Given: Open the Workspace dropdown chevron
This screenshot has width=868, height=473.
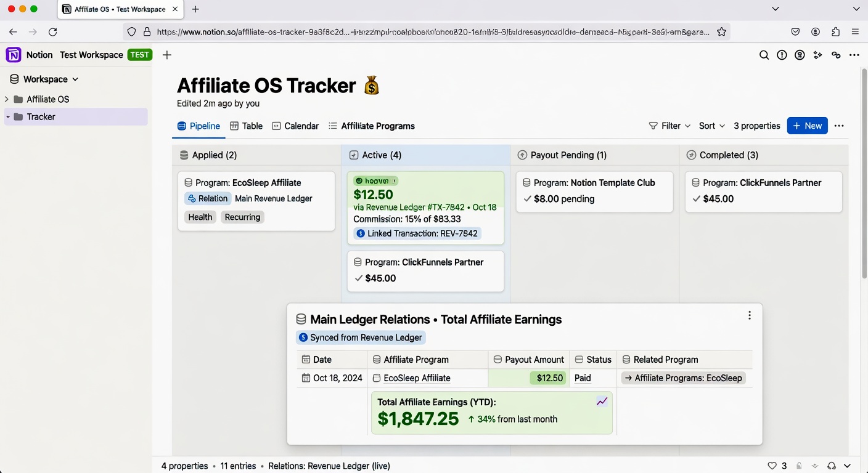Looking at the screenshot, I should point(75,79).
